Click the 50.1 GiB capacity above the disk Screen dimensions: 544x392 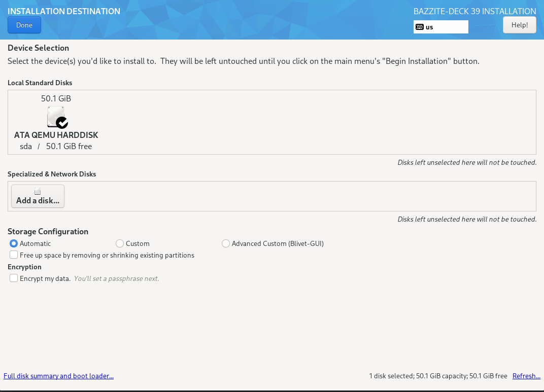pos(56,98)
